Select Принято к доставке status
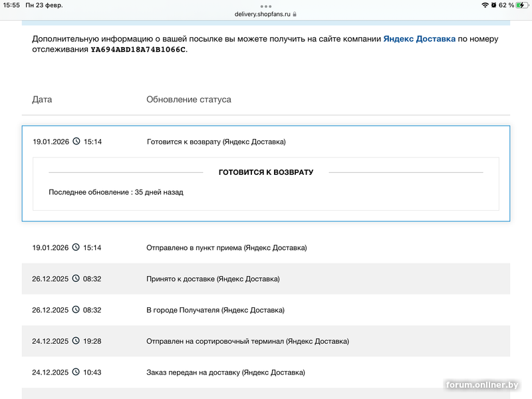The width and height of the screenshot is (532, 399). (x=213, y=279)
